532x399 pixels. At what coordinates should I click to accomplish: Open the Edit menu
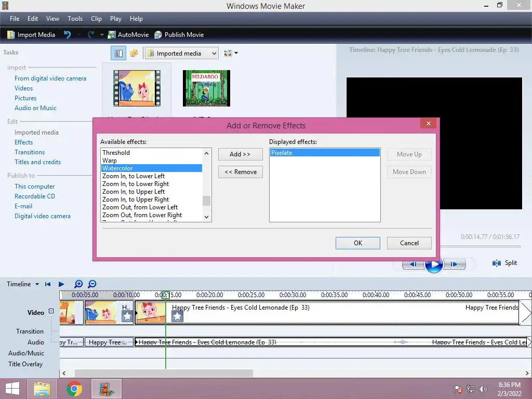coord(33,19)
